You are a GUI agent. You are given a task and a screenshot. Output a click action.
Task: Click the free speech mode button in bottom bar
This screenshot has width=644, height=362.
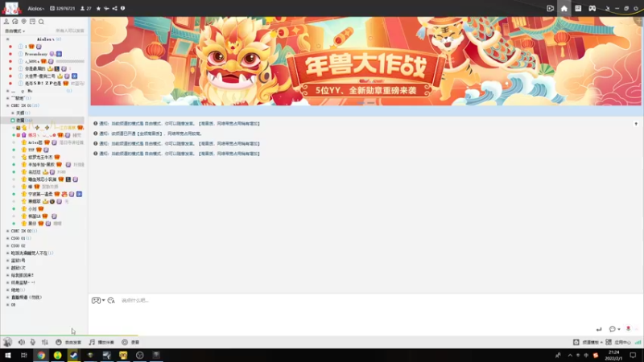click(x=68, y=343)
